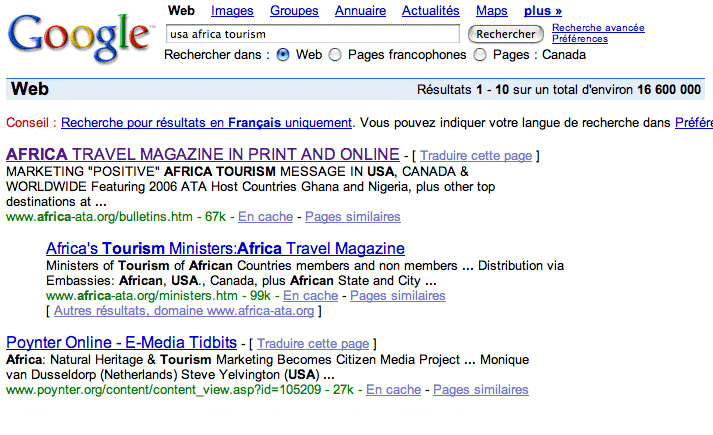Open the Images tab
713x435 pixels.
[x=232, y=11]
